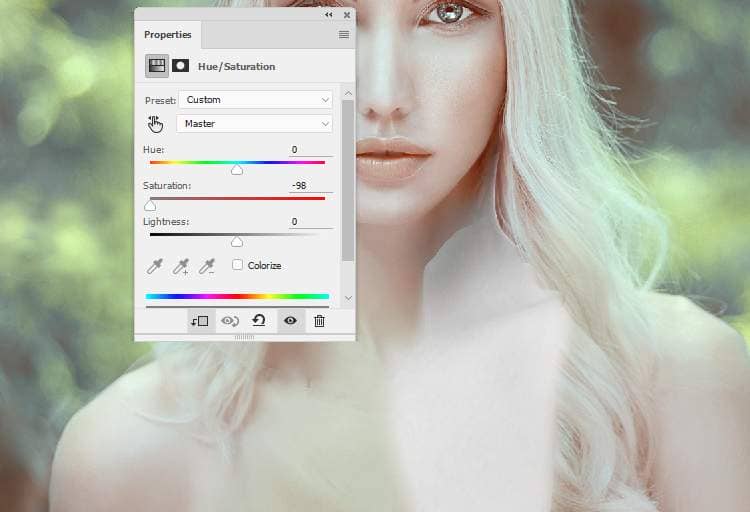The height and width of the screenshot is (512, 750).
Task: Click the Hue value field
Action: 311,150
